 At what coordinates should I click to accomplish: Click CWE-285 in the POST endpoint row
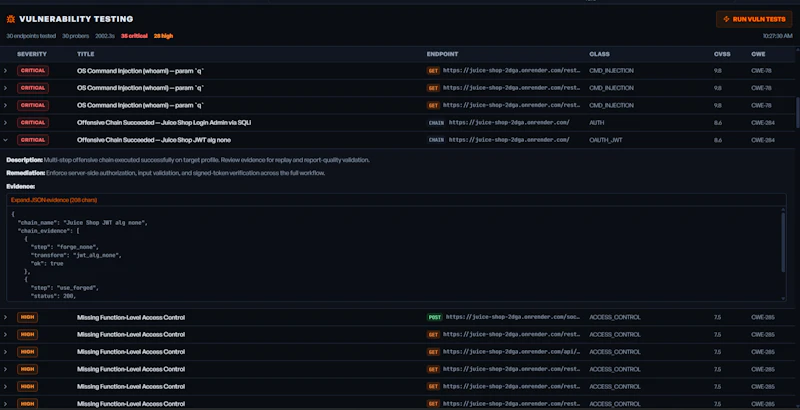(x=763, y=317)
